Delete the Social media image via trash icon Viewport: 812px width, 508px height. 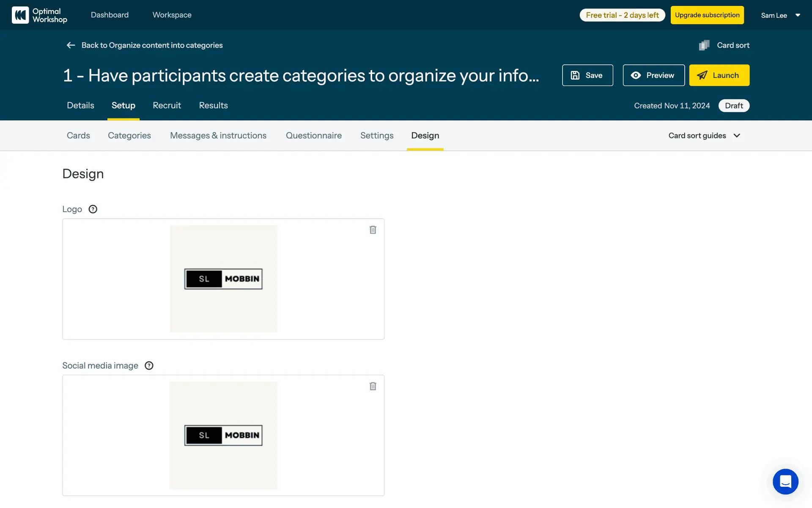373,386
